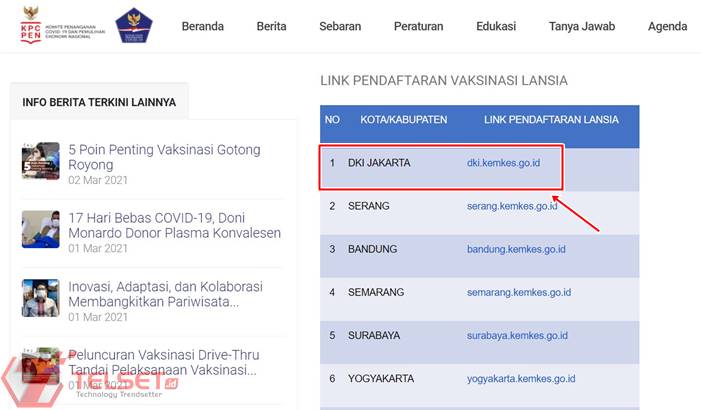
Task: Select the Info Berita Terkini Lainnya tab
Action: click(x=99, y=101)
